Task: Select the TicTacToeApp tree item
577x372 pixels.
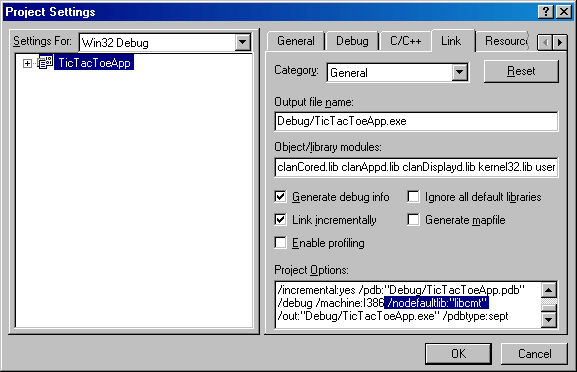Action: click(x=94, y=63)
